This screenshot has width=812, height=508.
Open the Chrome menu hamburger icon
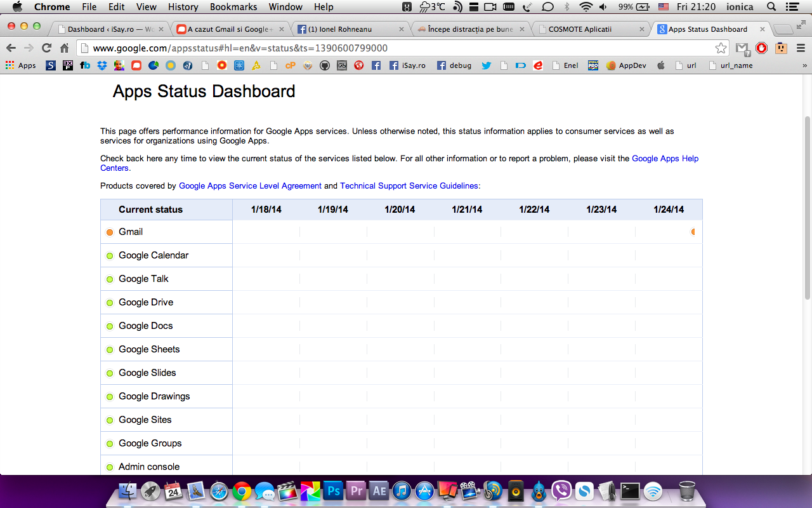click(x=799, y=48)
